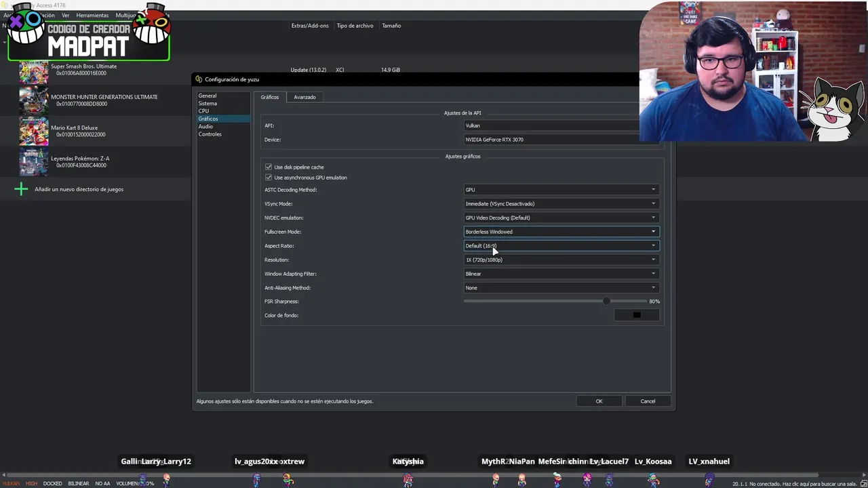868x488 pixels.
Task: Open the Herramientas menu
Action: pyautogui.click(x=92, y=15)
